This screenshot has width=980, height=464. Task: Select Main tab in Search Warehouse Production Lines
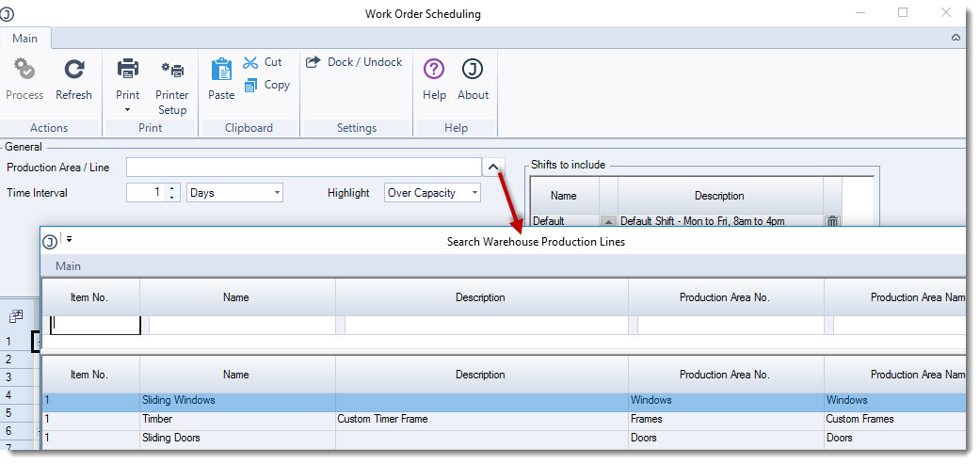pyautogui.click(x=68, y=266)
